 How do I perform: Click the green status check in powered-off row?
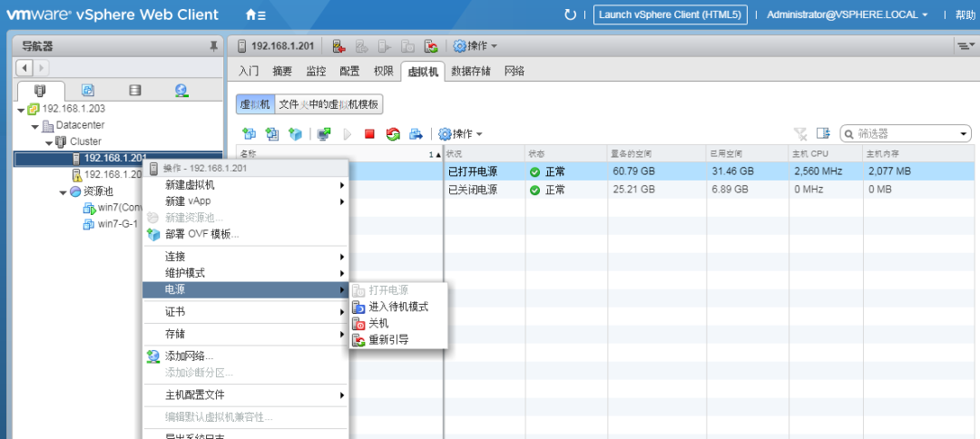[534, 190]
